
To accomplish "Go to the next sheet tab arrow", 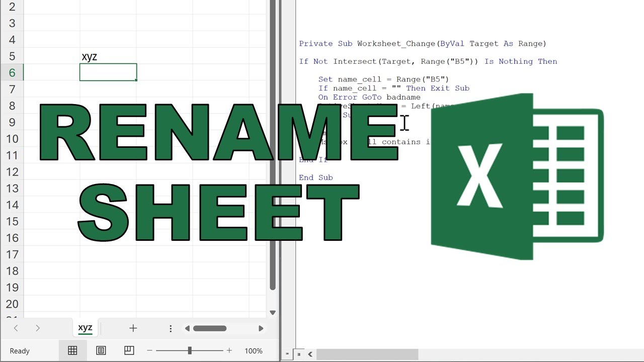I will 38,328.
